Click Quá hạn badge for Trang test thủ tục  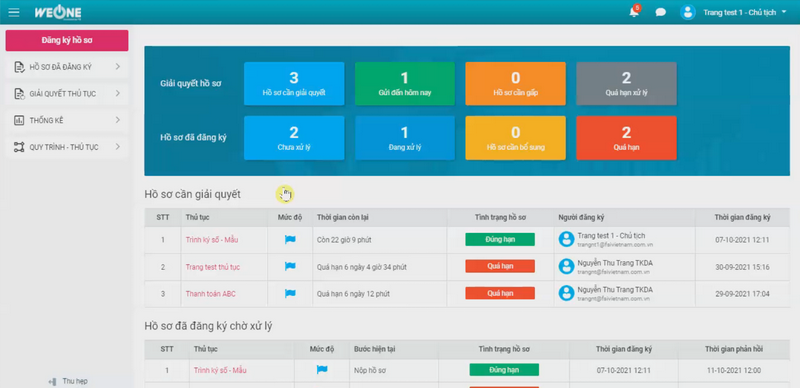pos(500,266)
